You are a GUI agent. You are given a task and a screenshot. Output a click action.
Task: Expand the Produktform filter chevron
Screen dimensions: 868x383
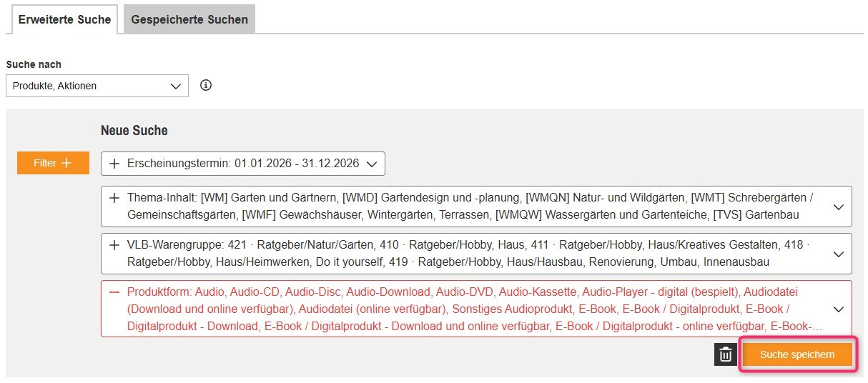pos(839,309)
